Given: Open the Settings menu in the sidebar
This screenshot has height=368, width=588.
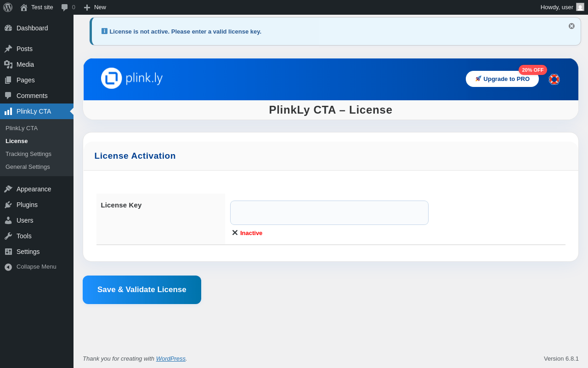Looking at the screenshot, I should click(37, 252).
